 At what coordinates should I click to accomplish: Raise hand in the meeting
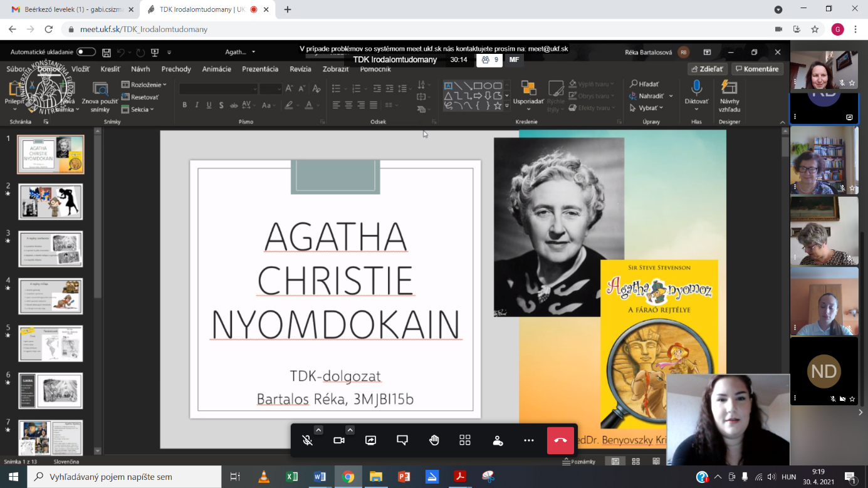click(x=434, y=440)
